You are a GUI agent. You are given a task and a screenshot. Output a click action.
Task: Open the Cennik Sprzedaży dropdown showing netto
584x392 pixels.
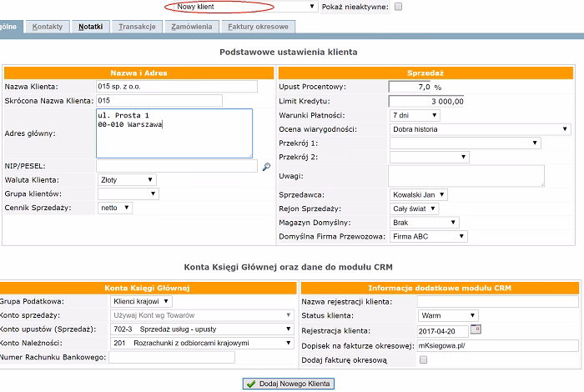pyautogui.click(x=115, y=208)
